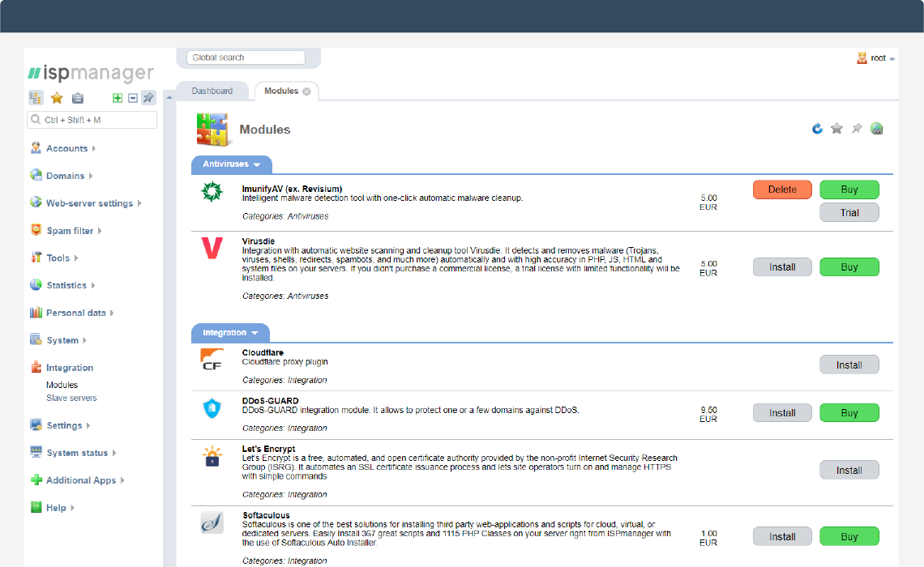Buy the ImunifyAV license

849,190
